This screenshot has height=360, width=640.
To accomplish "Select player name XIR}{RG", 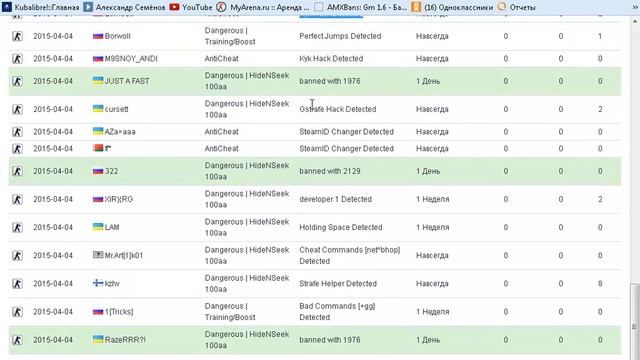I will (119, 199).
